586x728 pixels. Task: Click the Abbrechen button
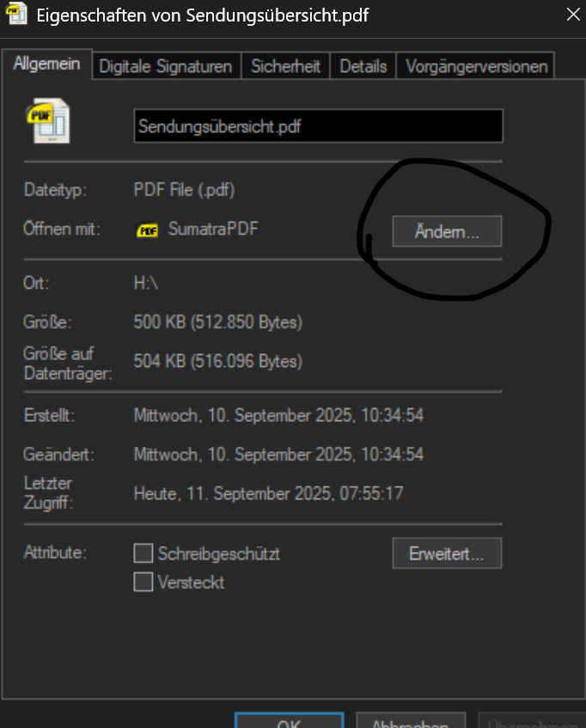411,720
